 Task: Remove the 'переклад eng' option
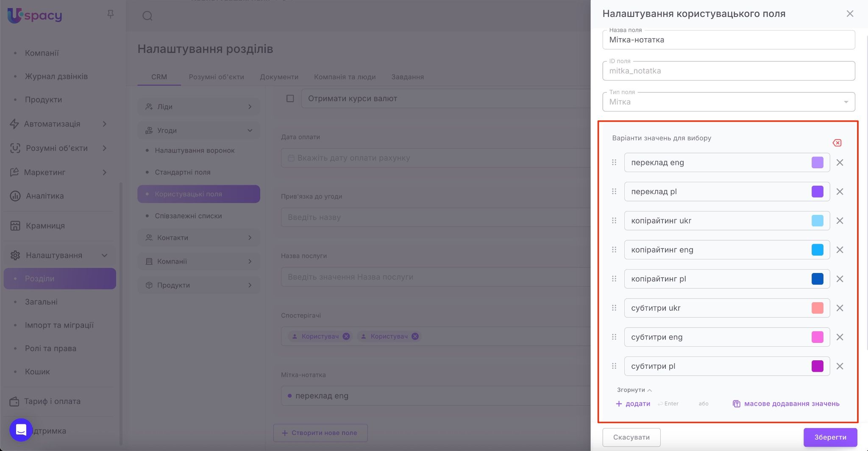coord(840,163)
